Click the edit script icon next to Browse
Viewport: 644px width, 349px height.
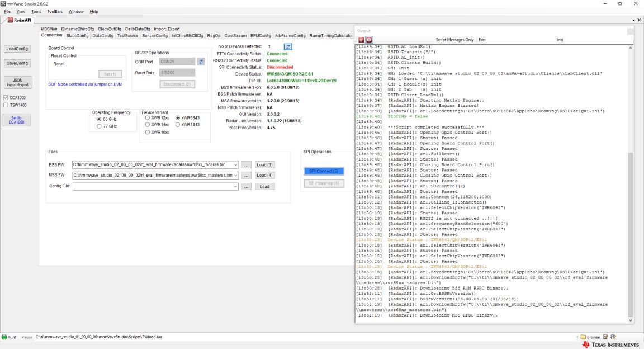point(605,337)
